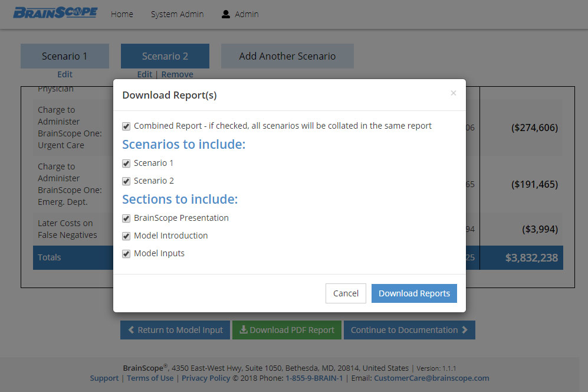Click the Totals row label
The image size is (588, 392).
pyautogui.click(x=49, y=257)
